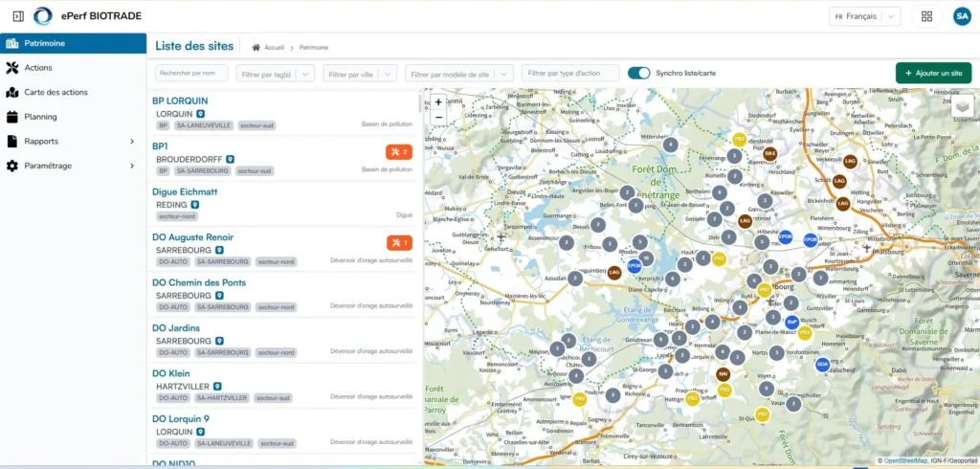Go to Accueil in the breadcrumb

pyautogui.click(x=274, y=48)
